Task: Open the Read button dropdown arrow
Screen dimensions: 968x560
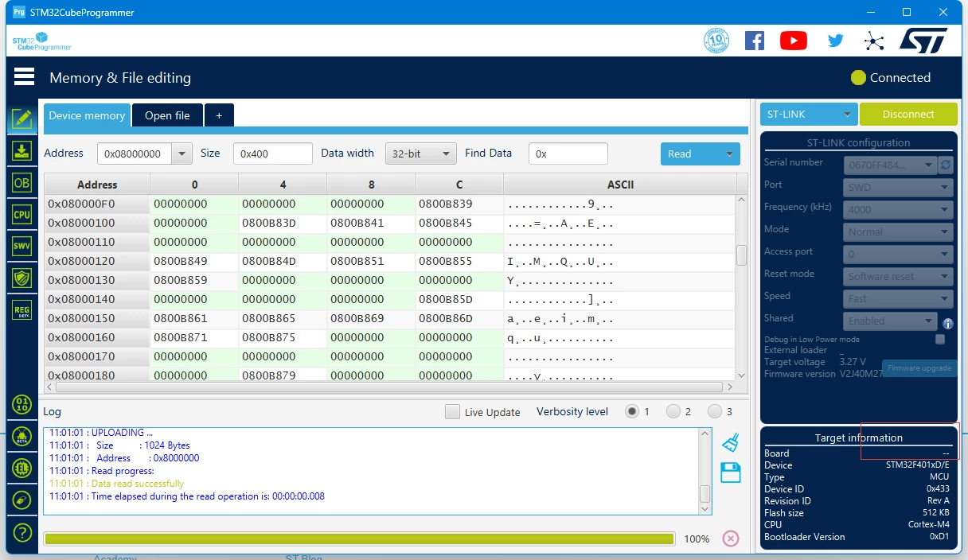Action: click(728, 154)
